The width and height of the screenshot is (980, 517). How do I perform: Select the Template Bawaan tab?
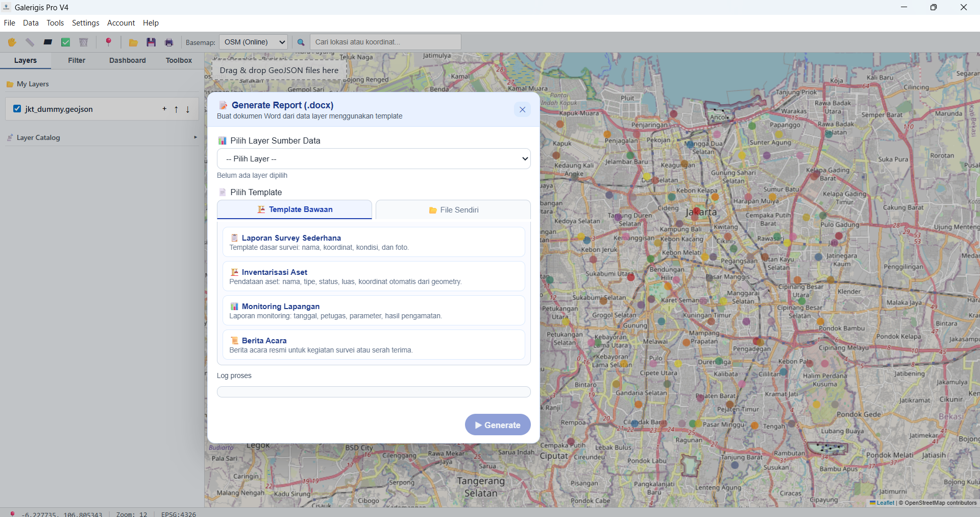click(295, 209)
